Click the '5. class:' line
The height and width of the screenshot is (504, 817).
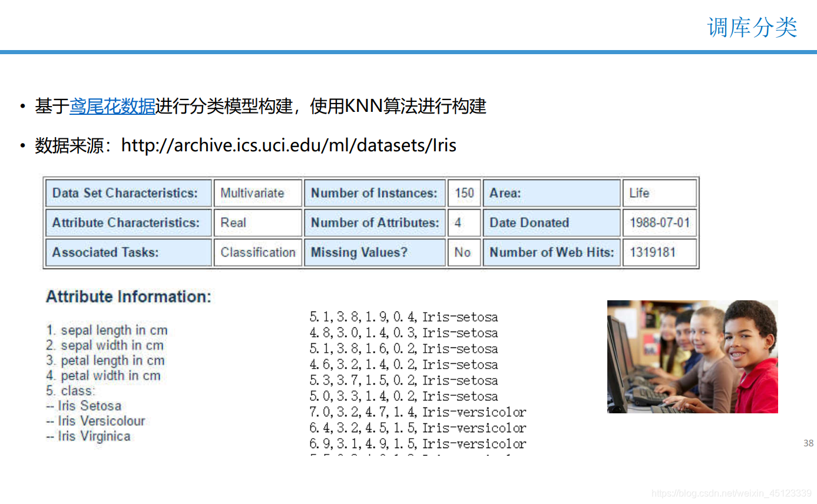coord(70,391)
